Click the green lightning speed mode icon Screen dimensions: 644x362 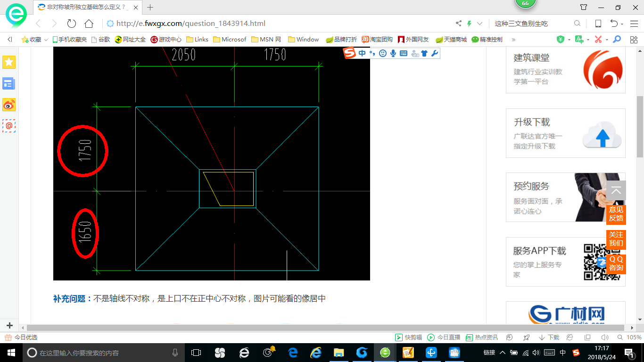pyautogui.click(x=470, y=24)
